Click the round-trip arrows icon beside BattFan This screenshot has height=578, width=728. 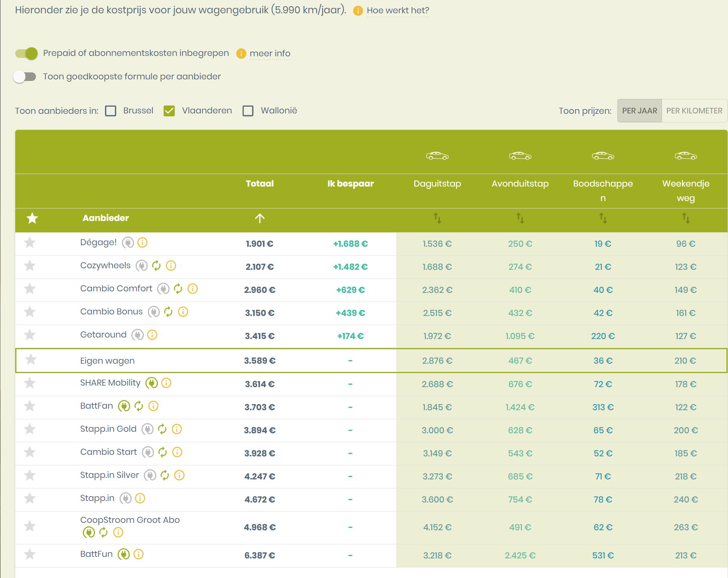(x=139, y=406)
